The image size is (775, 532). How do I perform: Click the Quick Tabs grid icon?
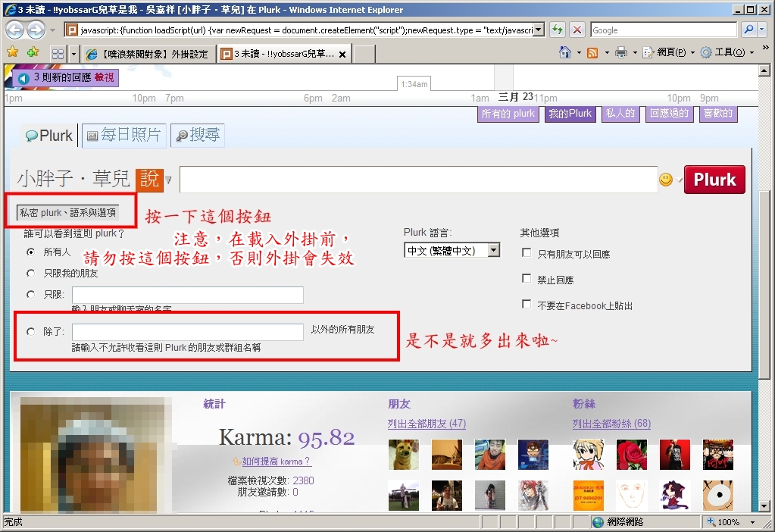click(x=58, y=54)
